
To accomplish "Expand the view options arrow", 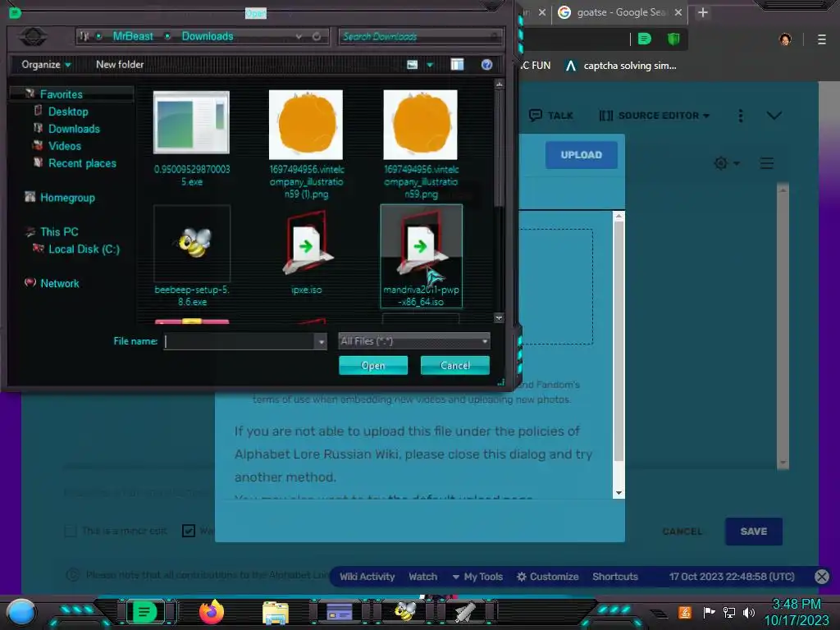I will [x=430, y=65].
